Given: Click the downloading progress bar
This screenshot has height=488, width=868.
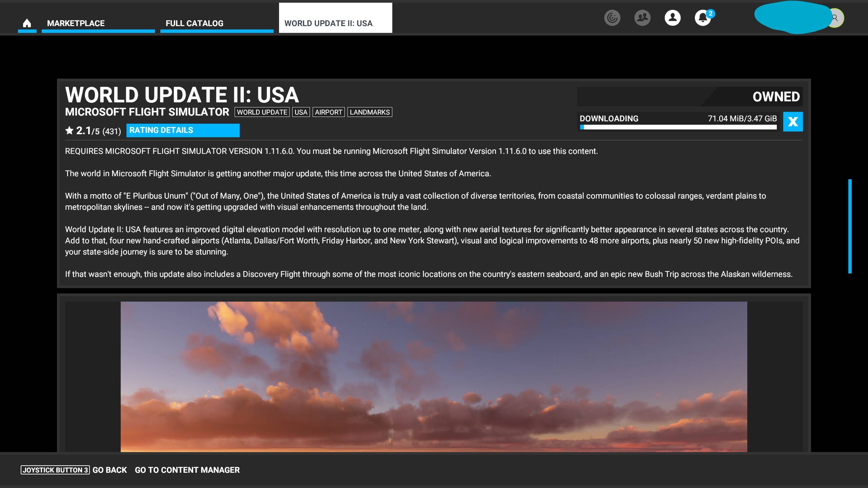Looking at the screenshot, I should click(678, 127).
